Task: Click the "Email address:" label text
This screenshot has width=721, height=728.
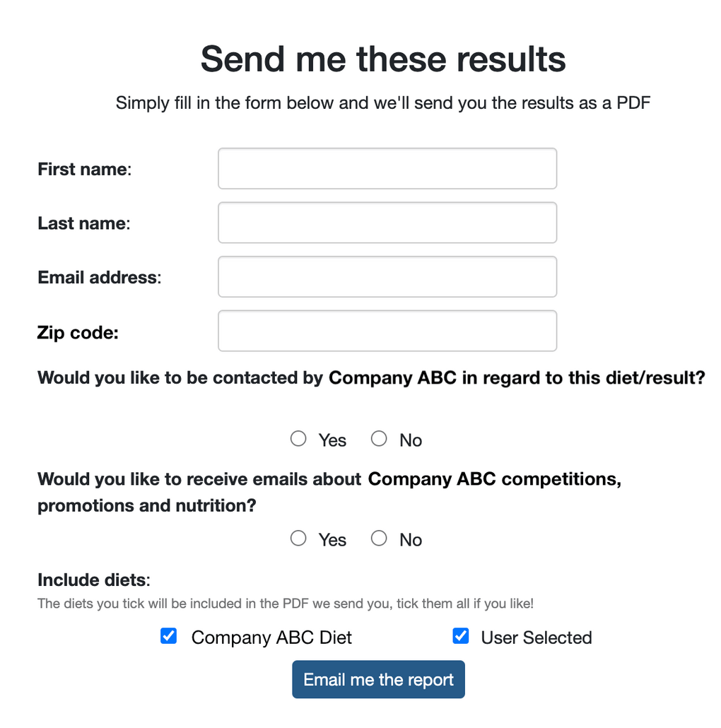Action: 100,278
